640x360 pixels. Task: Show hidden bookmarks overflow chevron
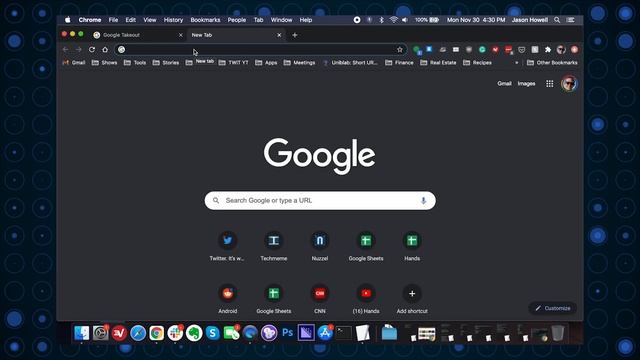(x=517, y=63)
